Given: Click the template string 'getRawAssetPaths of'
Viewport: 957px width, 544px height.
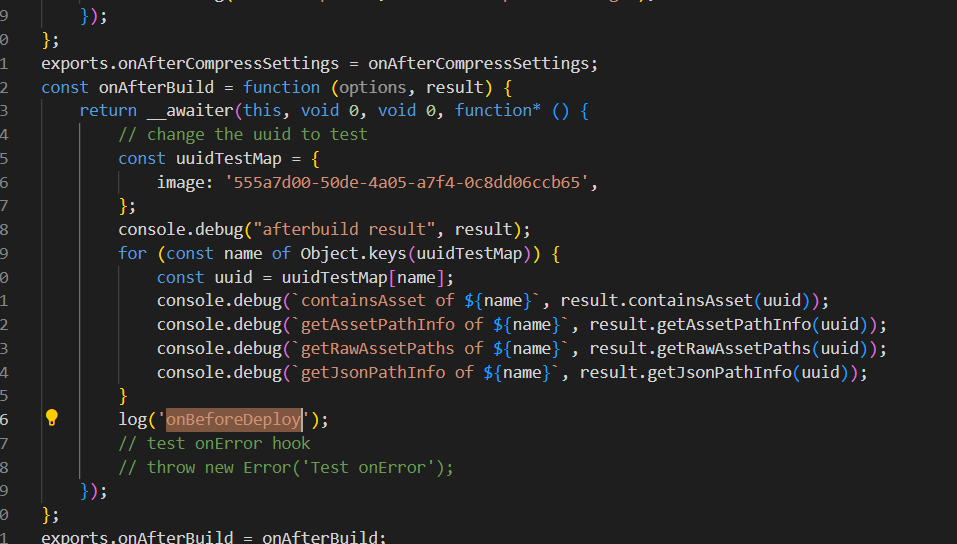Looking at the screenshot, I should coord(392,349).
